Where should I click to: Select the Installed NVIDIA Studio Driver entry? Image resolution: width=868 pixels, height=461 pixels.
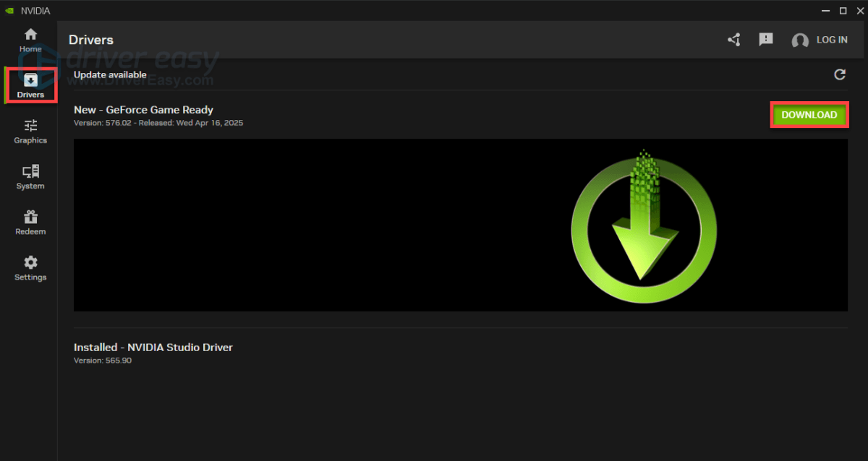pos(153,348)
